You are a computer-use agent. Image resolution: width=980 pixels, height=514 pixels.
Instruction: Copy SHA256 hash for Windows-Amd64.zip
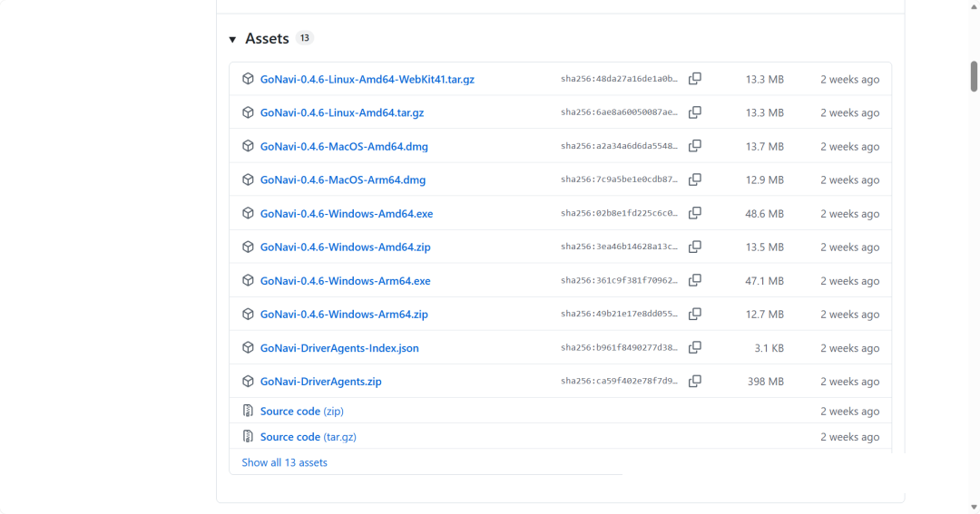(x=695, y=247)
